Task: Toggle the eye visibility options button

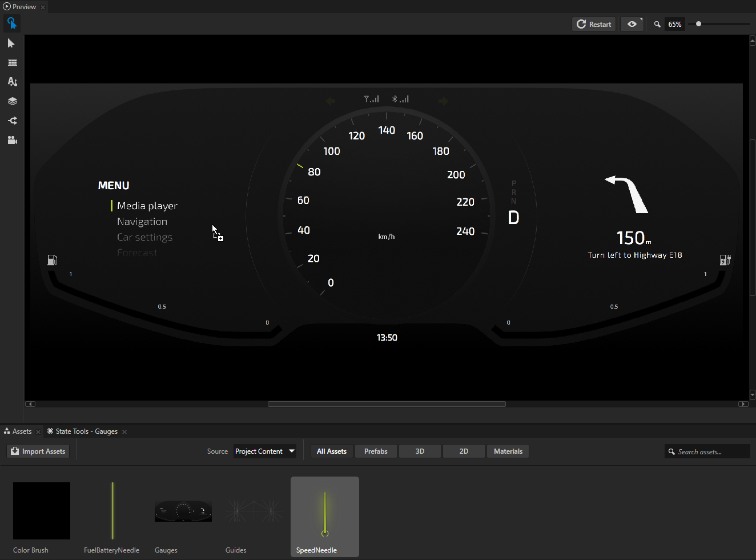Action: click(x=632, y=24)
